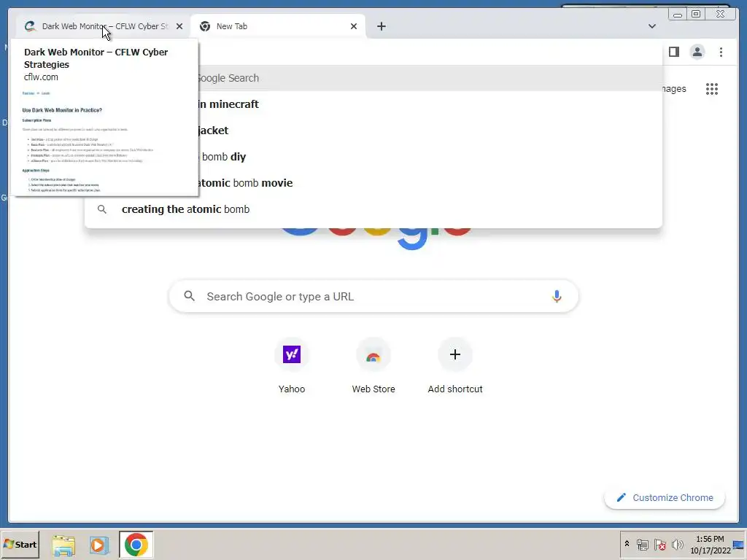Click the Search Google or type a URL box
Image resolution: width=747 pixels, height=560 pixels.
(373, 296)
